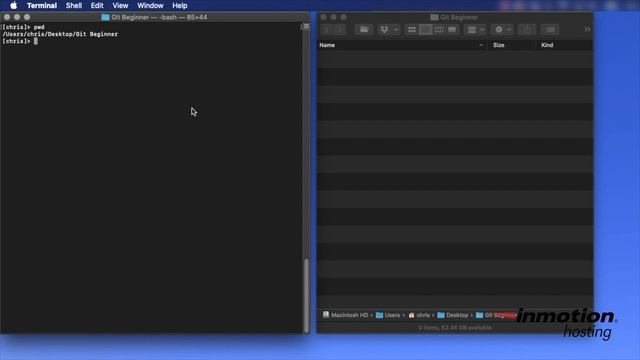
Task: Switch Finder to list view
Action: pos(425,29)
